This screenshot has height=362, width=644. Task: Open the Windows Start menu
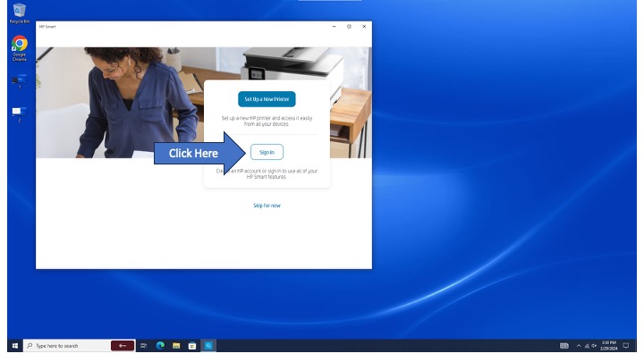[x=15, y=346]
